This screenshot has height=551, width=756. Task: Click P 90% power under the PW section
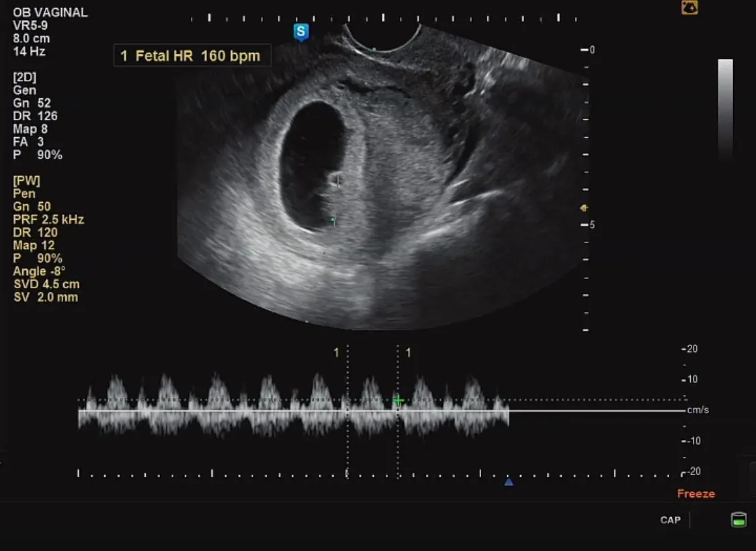click(x=38, y=259)
